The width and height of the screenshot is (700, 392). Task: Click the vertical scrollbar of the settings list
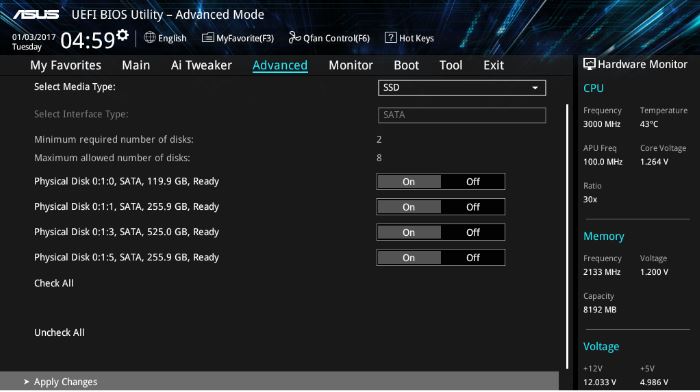point(567,237)
